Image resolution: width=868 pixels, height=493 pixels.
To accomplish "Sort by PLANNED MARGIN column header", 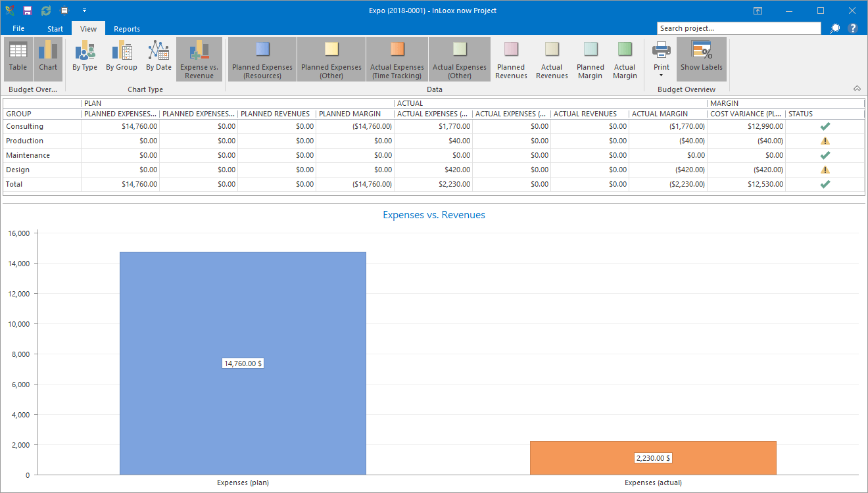I will click(x=355, y=114).
